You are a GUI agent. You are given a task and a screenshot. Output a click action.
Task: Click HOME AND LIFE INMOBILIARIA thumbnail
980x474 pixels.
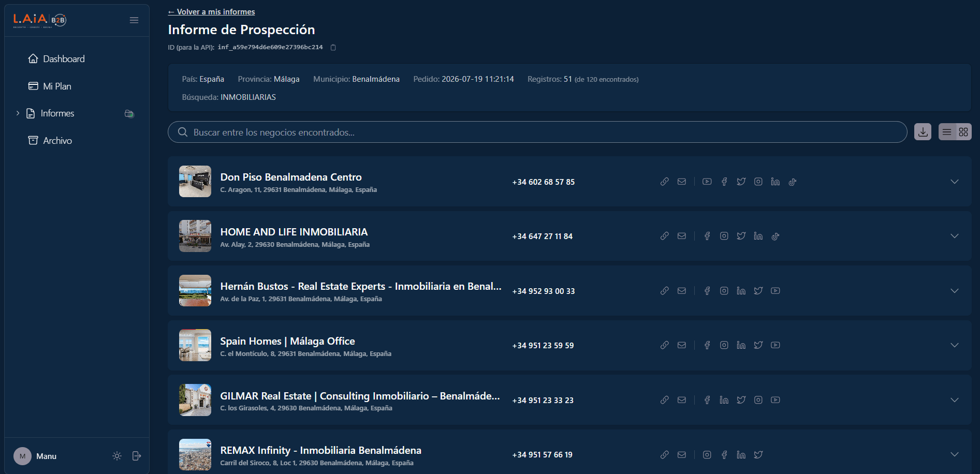coord(195,236)
